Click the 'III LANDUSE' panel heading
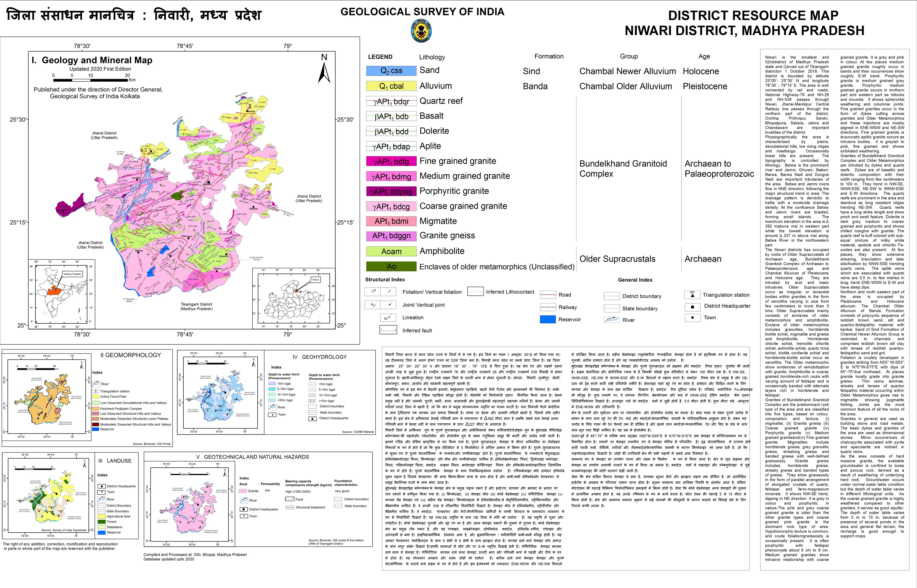 point(115,461)
